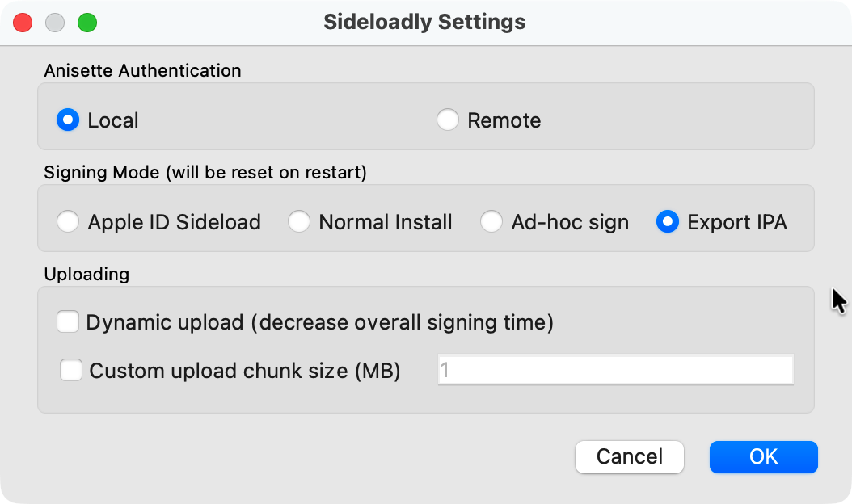Viewport: 852px width, 504px height.
Task: Confirm settings with the OK button
Action: tap(763, 456)
